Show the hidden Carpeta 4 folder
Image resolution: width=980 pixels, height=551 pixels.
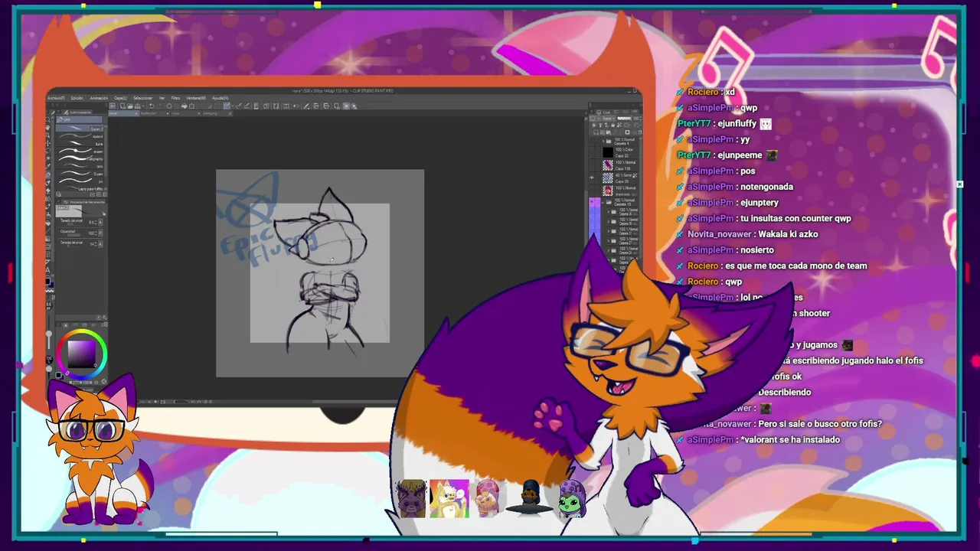pos(591,142)
